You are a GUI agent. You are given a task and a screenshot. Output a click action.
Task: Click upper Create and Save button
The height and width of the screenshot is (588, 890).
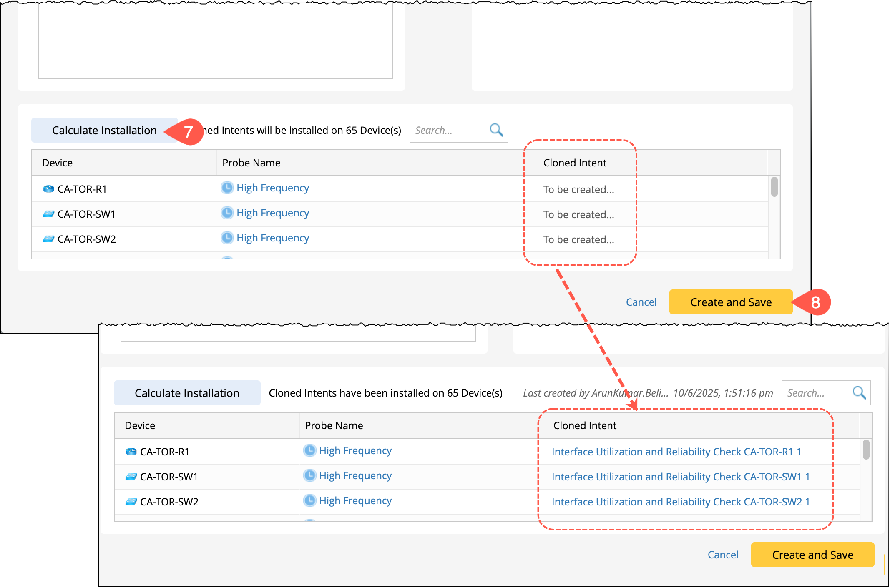tap(730, 302)
